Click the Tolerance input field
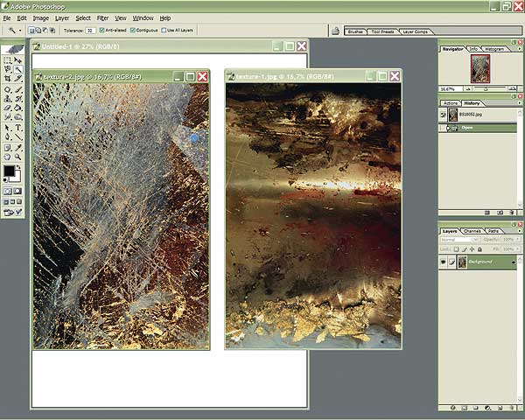This screenshot has width=525, height=420. (90, 30)
